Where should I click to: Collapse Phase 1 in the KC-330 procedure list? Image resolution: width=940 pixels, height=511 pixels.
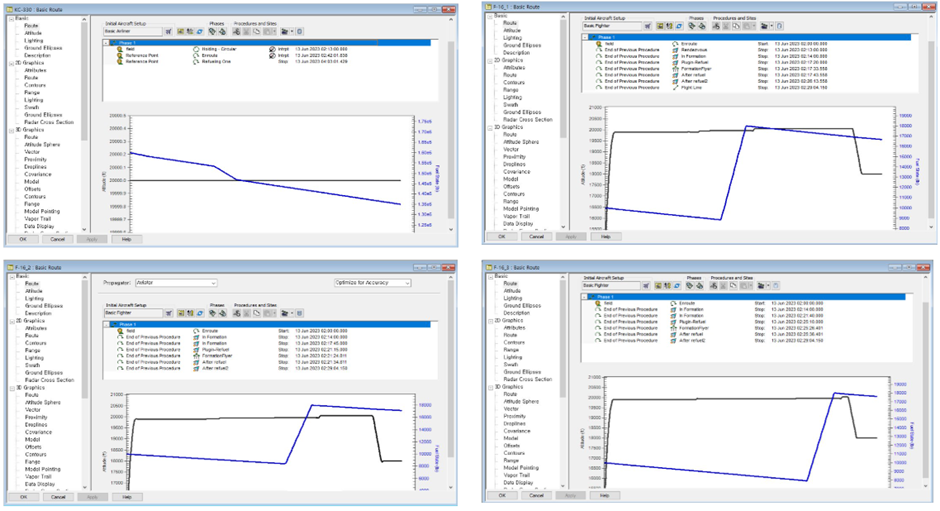[106, 43]
